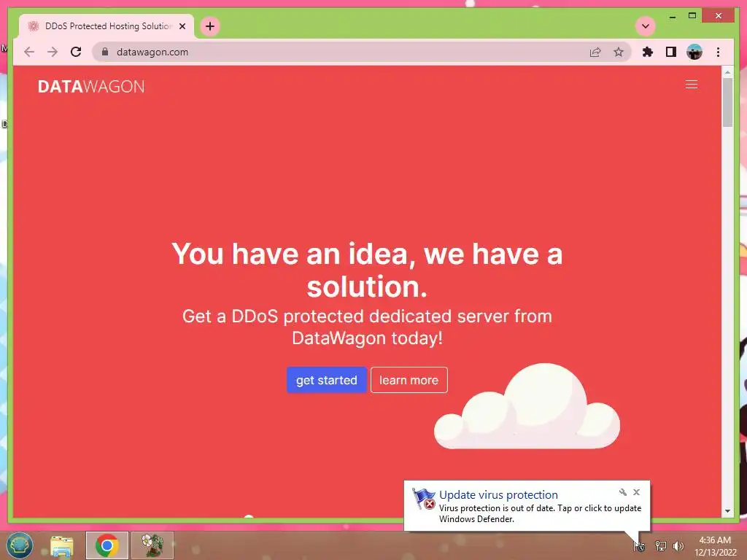The image size is (747, 560).
Task: Open notification settings wrench icon
Action: click(623, 492)
